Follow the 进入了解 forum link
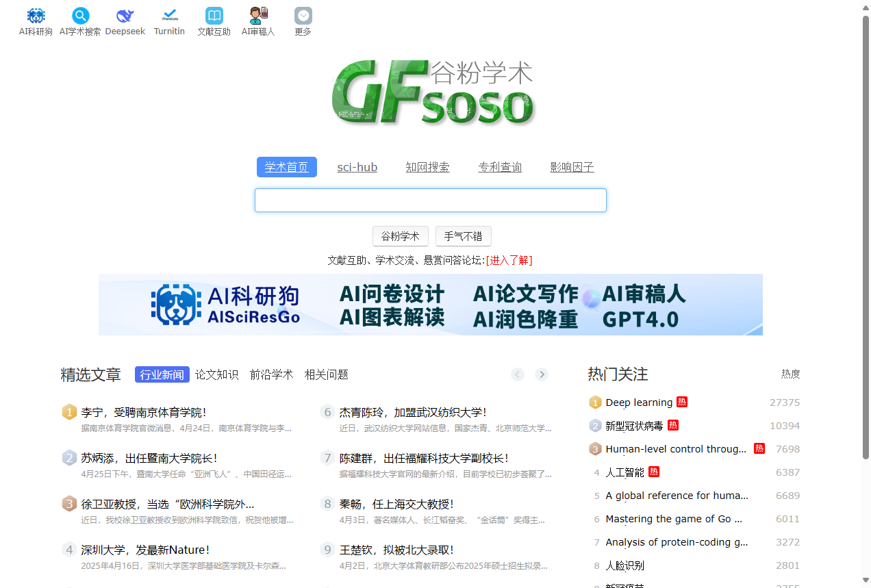 click(x=509, y=260)
